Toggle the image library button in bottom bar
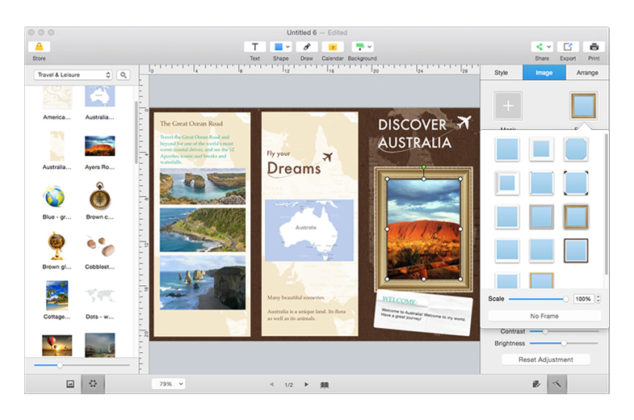 click(x=70, y=384)
